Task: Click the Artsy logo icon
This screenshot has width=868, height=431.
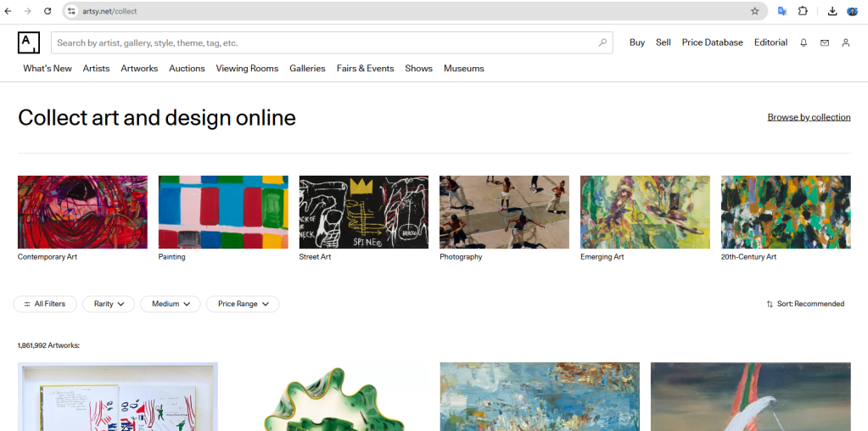Action: coord(28,42)
